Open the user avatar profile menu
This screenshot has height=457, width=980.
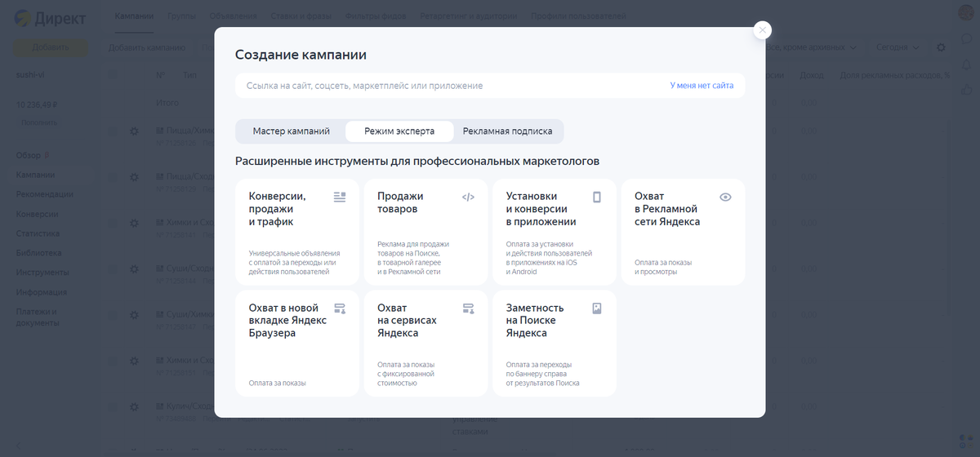pos(966,14)
